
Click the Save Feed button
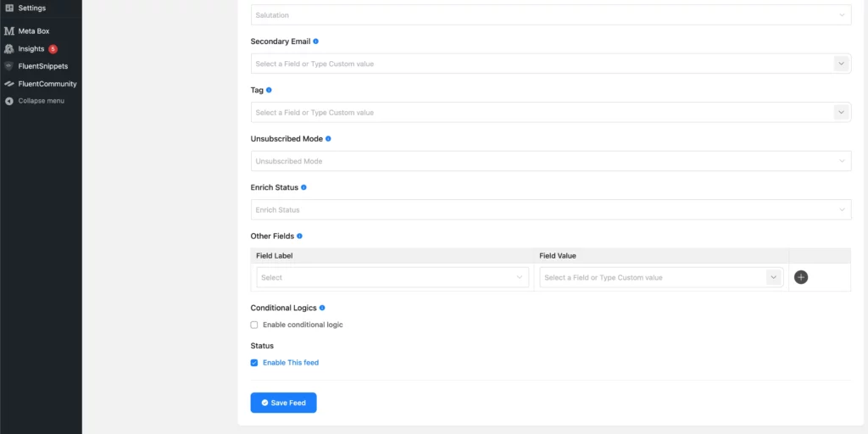click(x=283, y=403)
